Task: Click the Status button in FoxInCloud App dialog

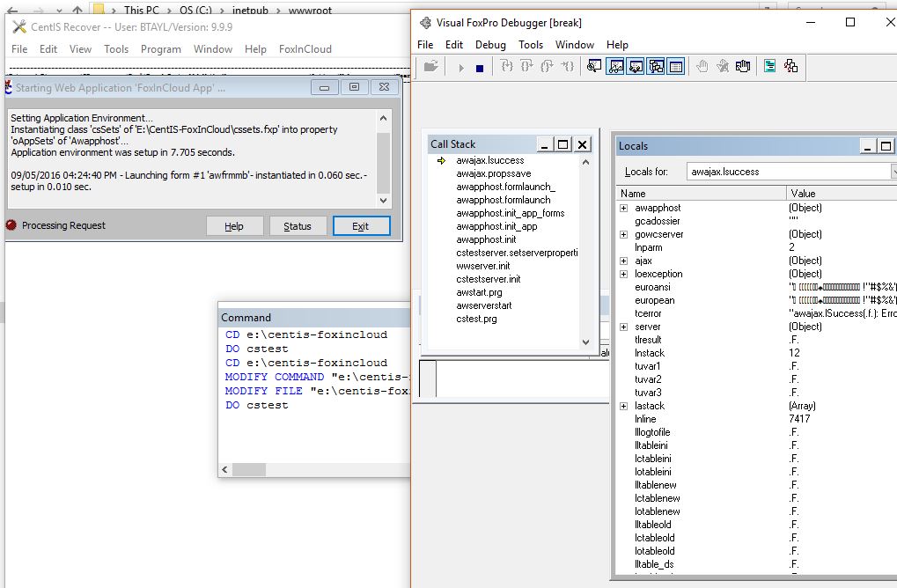Action: point(298,226)
